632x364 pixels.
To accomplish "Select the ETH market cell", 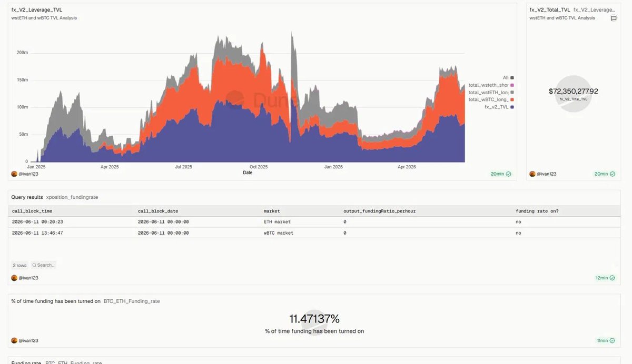I will pos(277,221).
